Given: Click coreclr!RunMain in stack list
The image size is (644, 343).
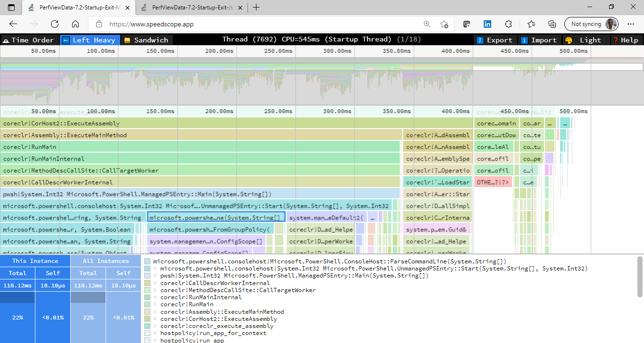Looking at the screenshot, I should click(187, 304).
